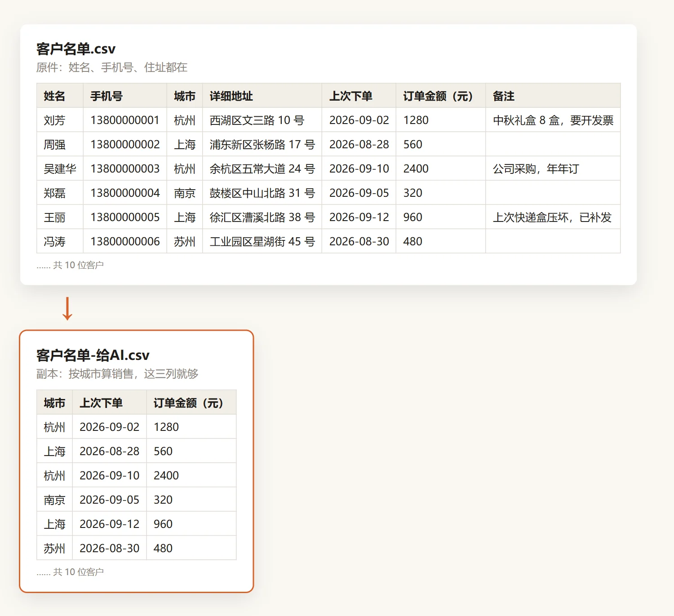This screenshot has height=616, width=674.
Task: Select phone number 13800000006
Action: pos(125,242)
